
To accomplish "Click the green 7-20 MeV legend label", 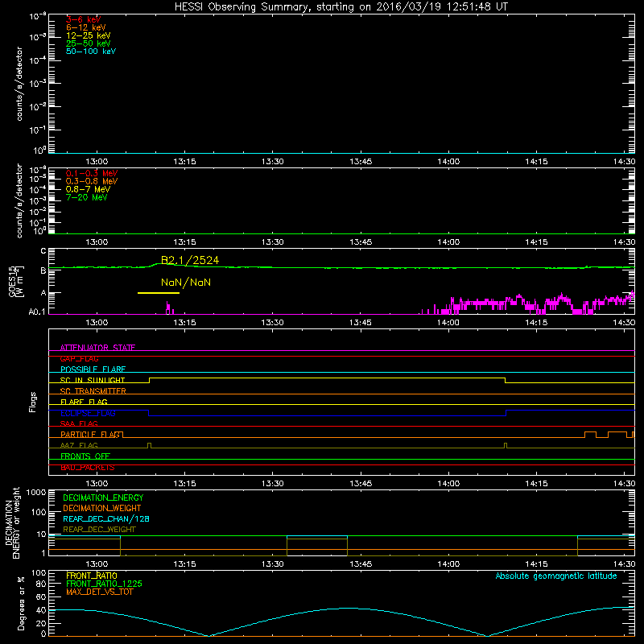I will 86,197.
